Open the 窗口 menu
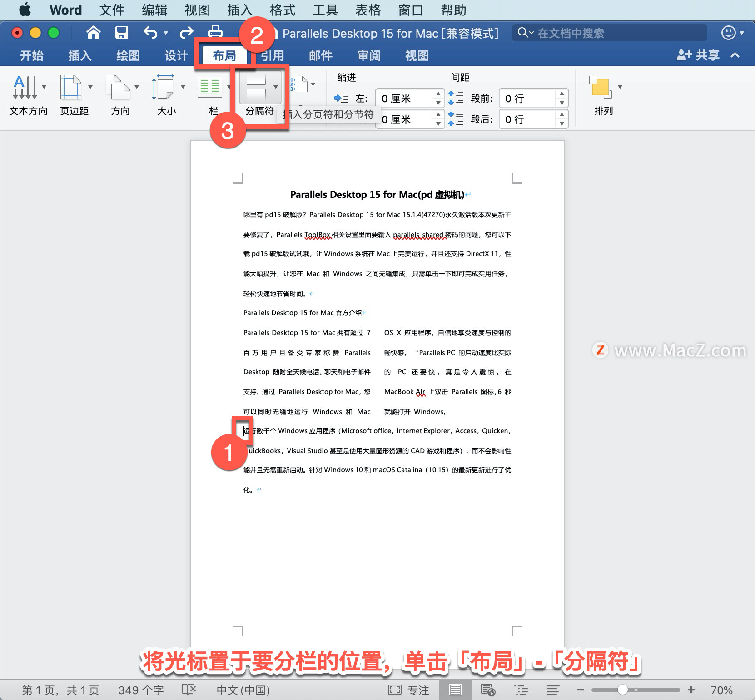 pyautogui.click(x=411, y=10)
